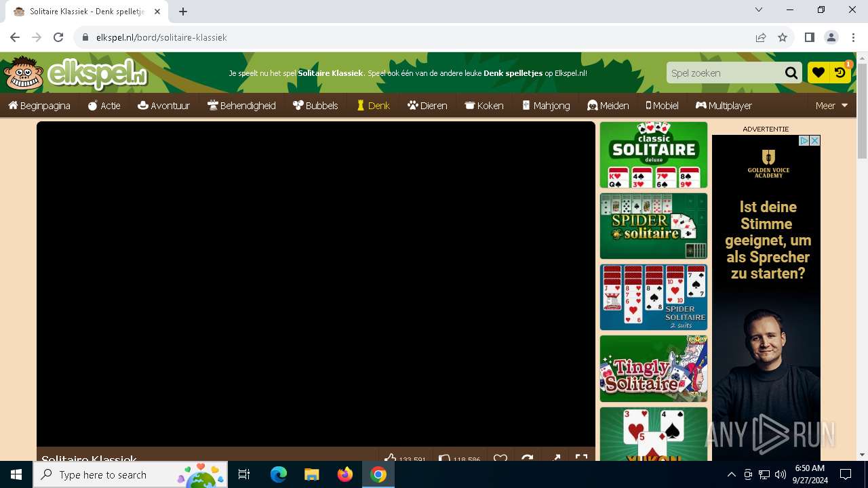Close the advertisement with X icon
868x488 pixels.
(x=815, y=140)
